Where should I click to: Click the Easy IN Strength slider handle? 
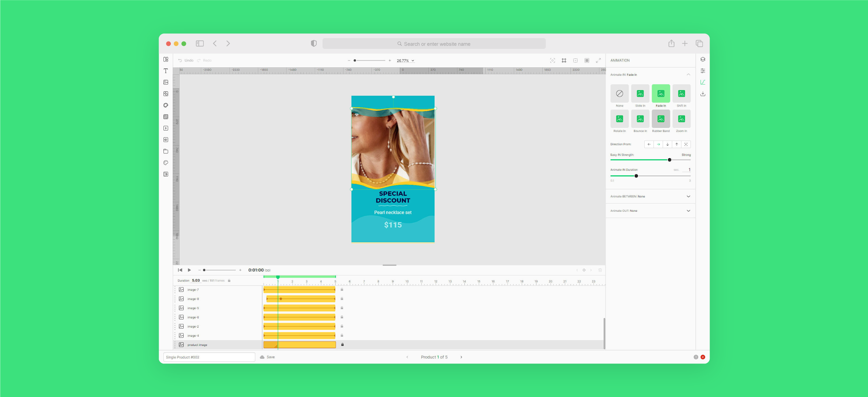(669, 160)
